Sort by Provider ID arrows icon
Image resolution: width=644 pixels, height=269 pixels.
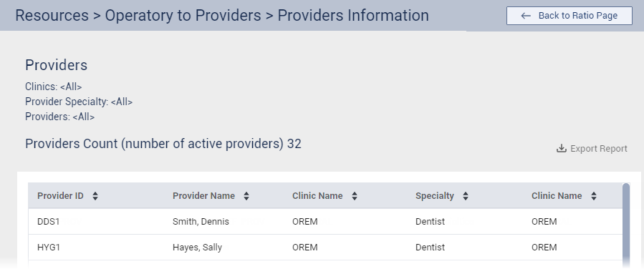(x=95, y=196)
